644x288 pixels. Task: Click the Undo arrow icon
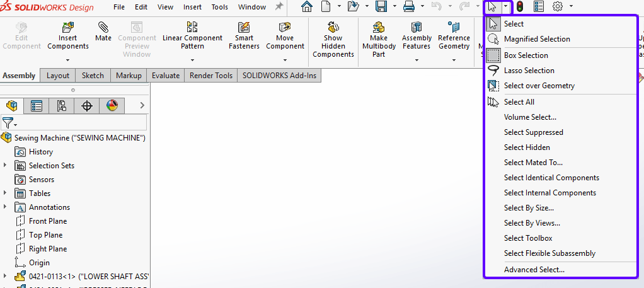coord(437,6)
